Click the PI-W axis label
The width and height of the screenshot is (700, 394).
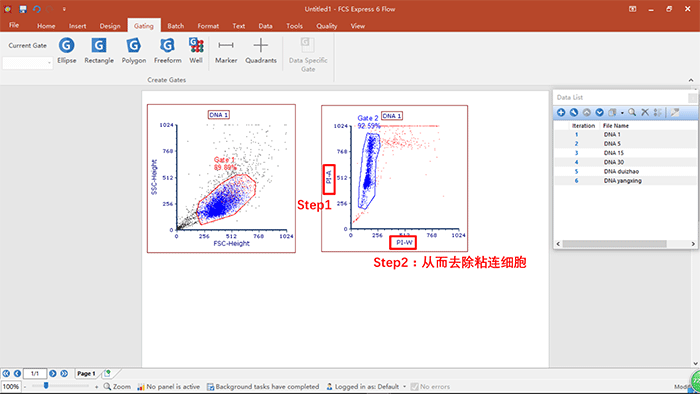[404, 242]
